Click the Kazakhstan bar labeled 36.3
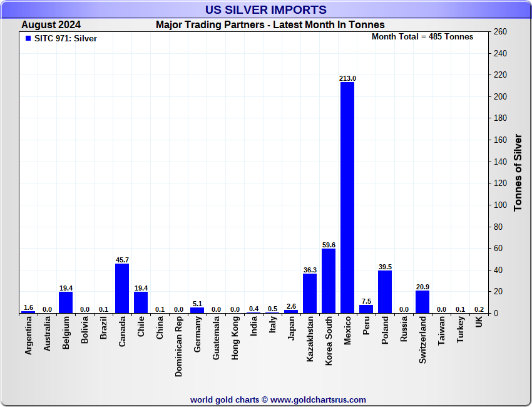The image size is (532, 407). [310, 293]
